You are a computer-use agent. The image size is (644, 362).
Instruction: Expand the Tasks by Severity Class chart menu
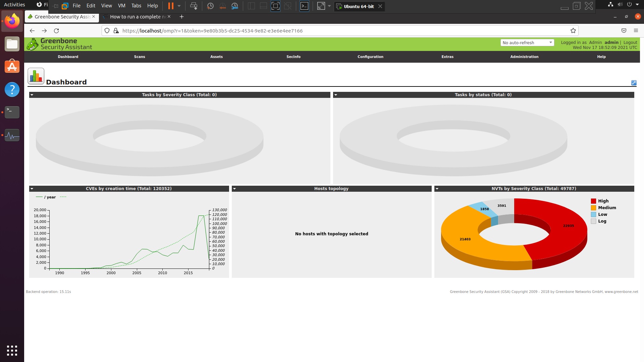point(32,95)
